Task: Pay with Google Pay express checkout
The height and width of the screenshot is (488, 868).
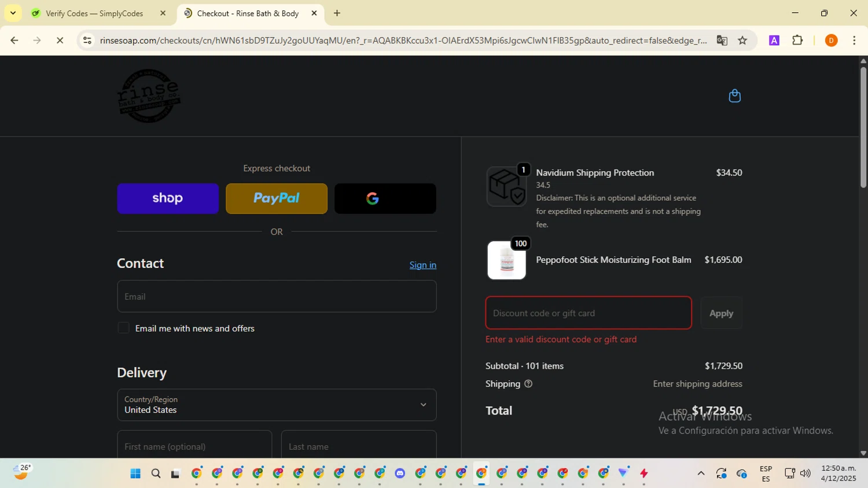Action: (385, 199)
